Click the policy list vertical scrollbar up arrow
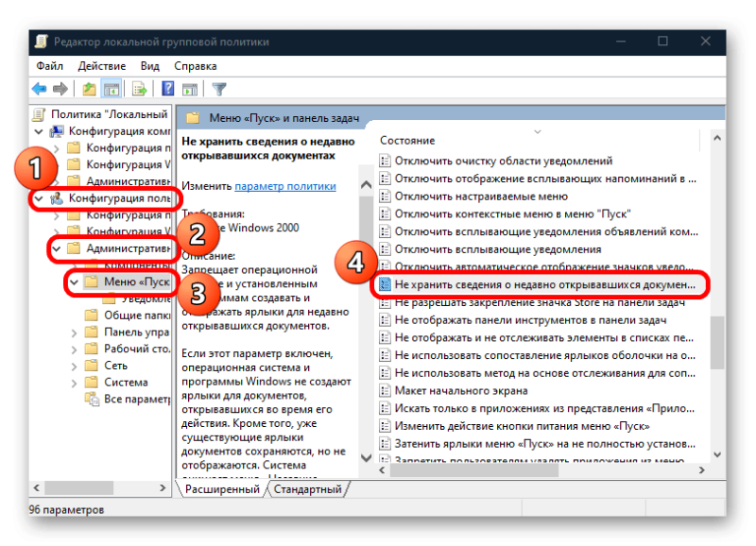 [x=717, y=138]
